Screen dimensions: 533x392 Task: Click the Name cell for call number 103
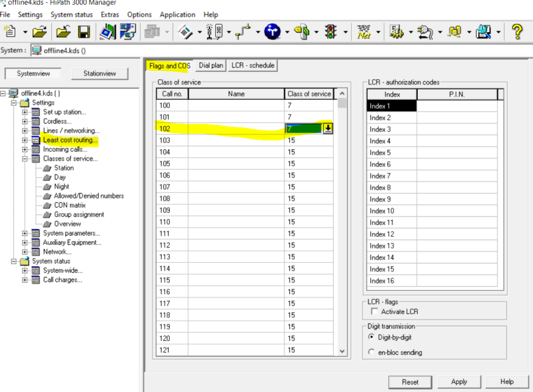(237, 140)
